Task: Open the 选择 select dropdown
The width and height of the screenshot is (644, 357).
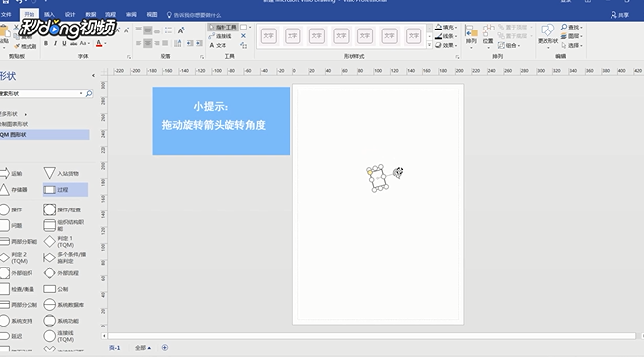Action: pyautogui.click(x=572, y=45)
